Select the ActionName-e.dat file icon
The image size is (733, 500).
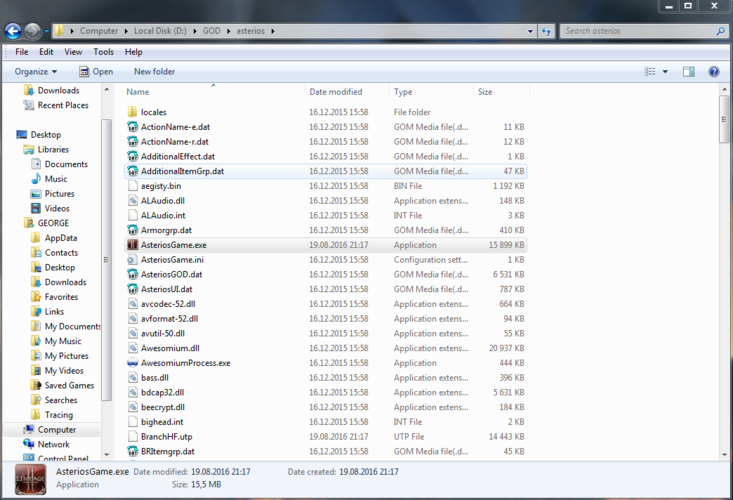[132, 127]
